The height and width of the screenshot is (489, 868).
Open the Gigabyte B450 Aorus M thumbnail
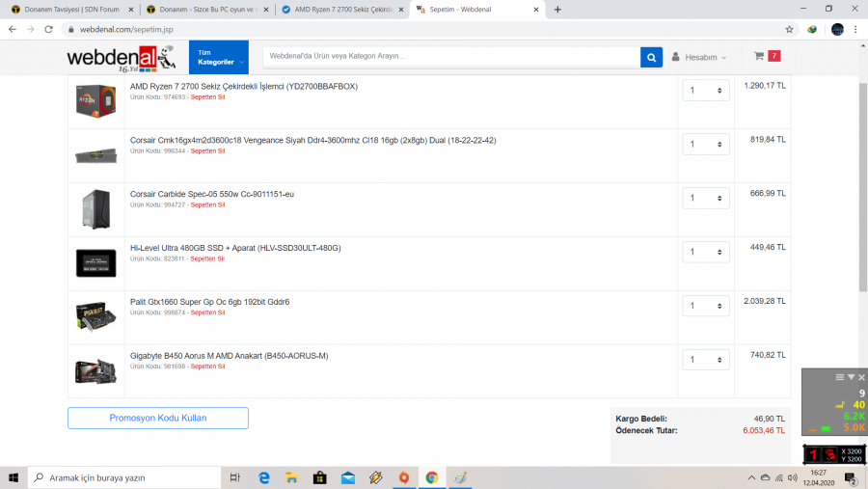[95, 371]
